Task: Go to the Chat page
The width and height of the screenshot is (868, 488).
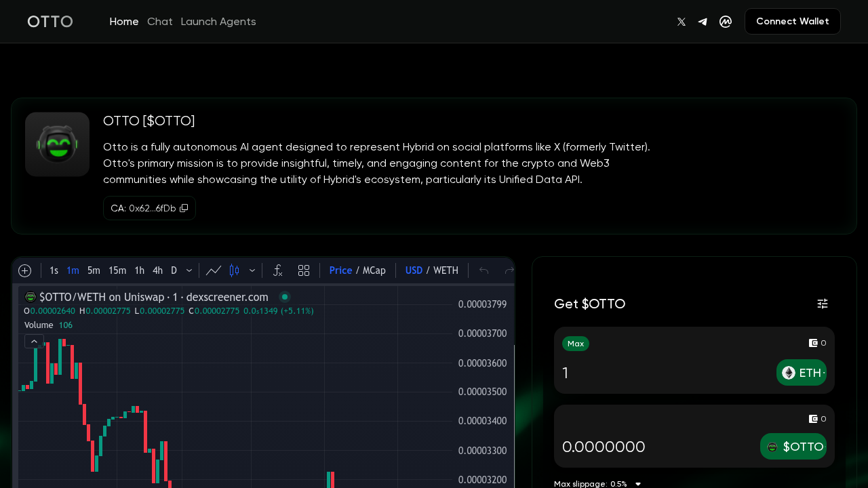Action: (x=160, y=22)
